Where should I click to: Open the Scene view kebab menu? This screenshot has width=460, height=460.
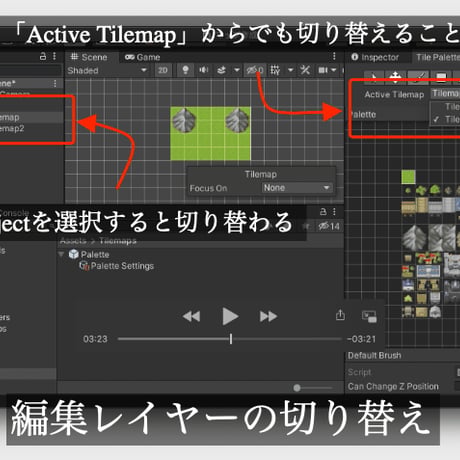334,56
